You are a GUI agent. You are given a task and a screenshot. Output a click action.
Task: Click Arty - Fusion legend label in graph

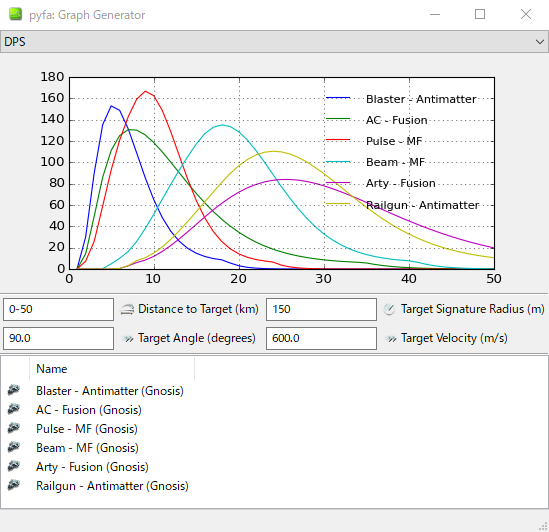[x=401, y=183]
